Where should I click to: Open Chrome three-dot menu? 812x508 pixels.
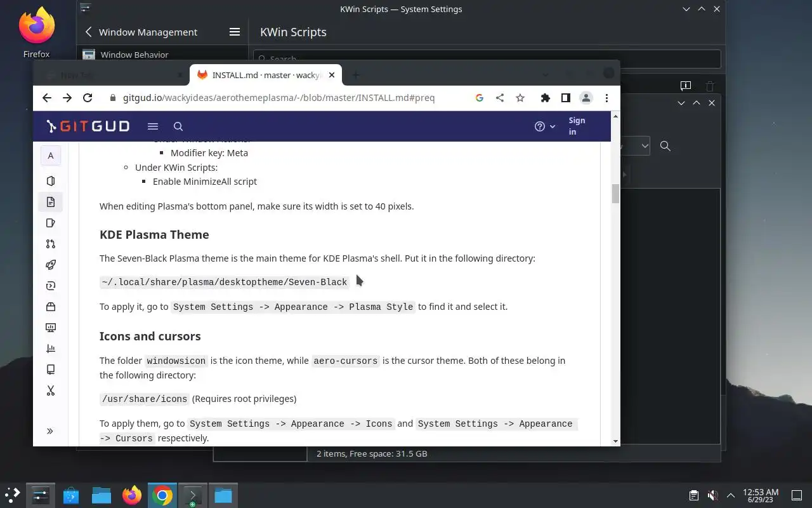click(606, 98)
